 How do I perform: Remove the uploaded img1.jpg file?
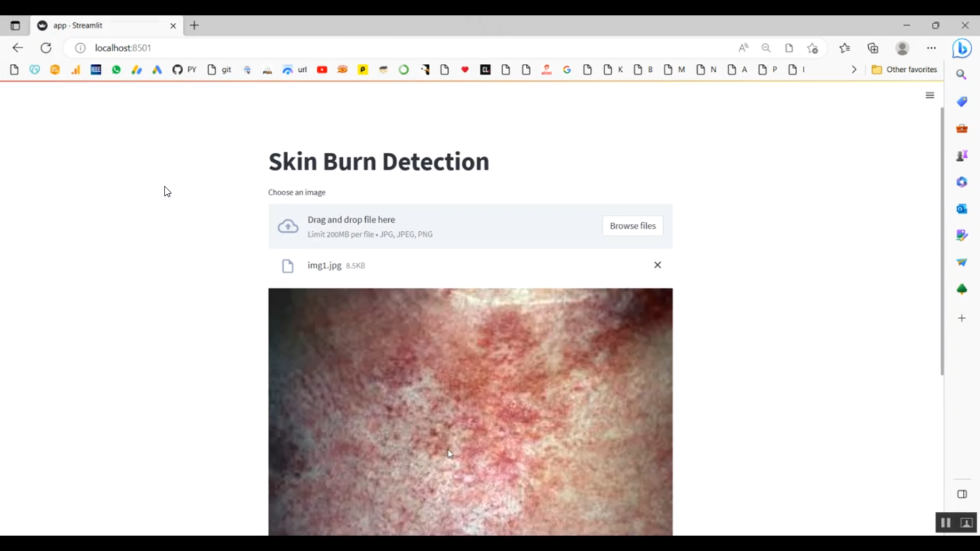[x=657, y=265]
